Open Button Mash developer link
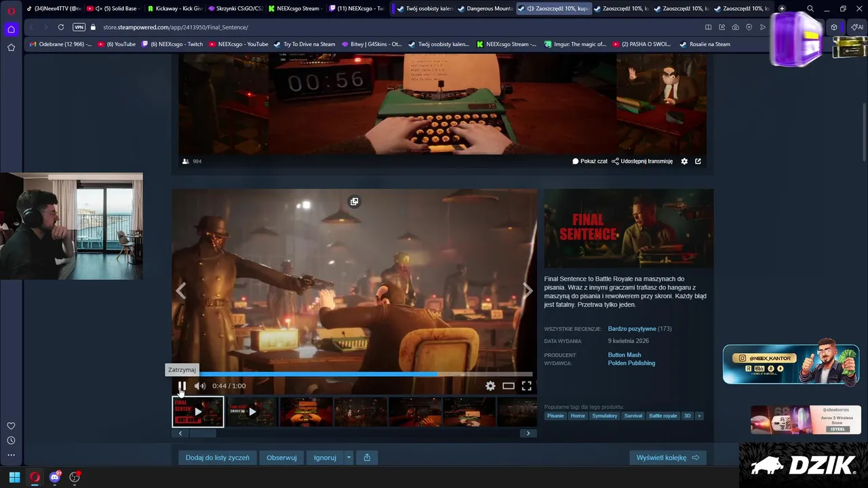Viewport: 868px width, 488px height. [x=625, y=355]
